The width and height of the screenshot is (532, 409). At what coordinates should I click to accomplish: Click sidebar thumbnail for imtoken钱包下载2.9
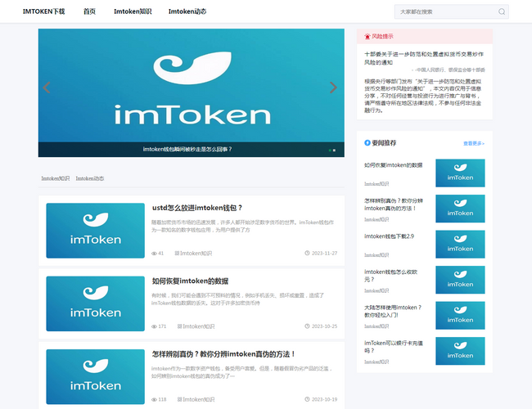(460, 245)
